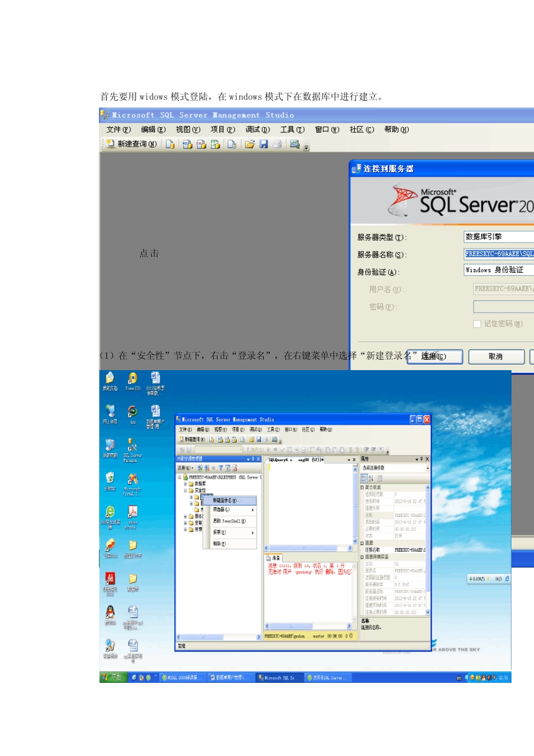Click the 连接 (Connect) button in dialog
Screen dimensions: 534x756
click(x=435, y=357)
